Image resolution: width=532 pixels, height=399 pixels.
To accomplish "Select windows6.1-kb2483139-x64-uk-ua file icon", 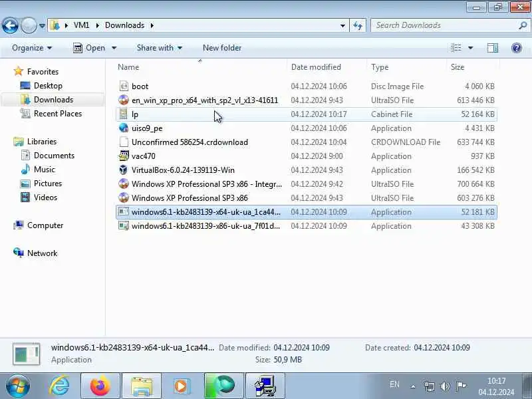I will pyautogui.click(x=124, y=211).
